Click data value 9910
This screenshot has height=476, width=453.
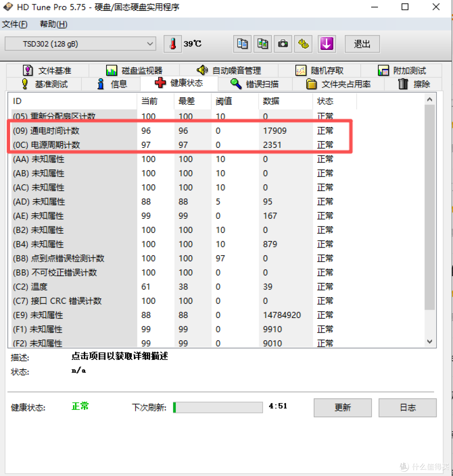[x=272, y=329]
